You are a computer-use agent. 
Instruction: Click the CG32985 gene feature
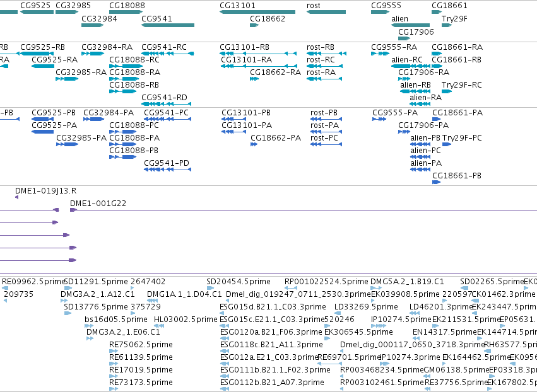(x=67, y=12)
